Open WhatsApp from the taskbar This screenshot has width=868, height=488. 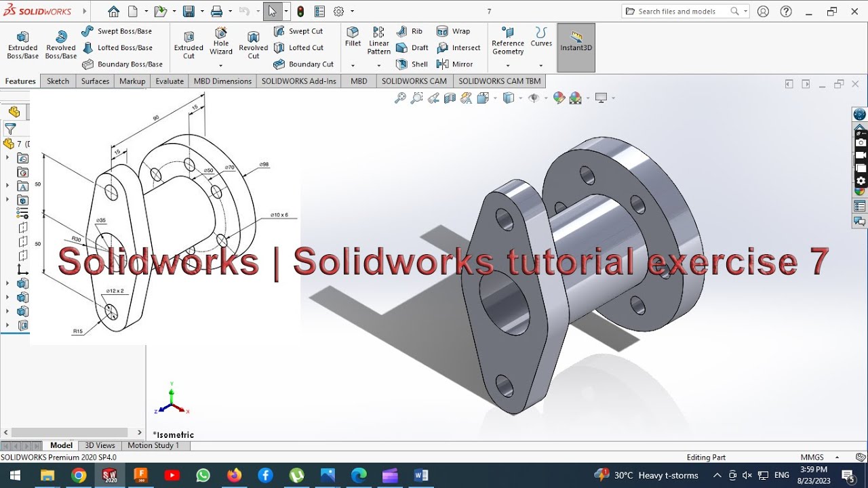point(203,475)
